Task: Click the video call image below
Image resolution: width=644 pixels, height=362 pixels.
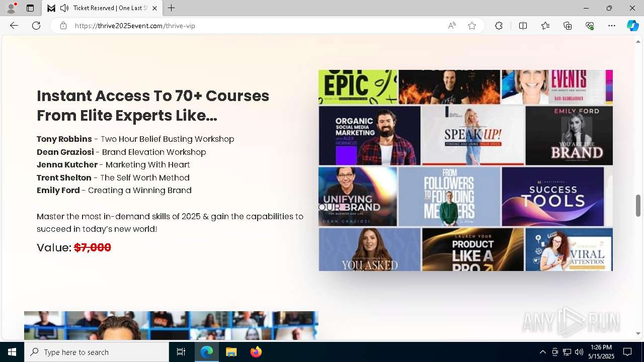Action: 171,325
